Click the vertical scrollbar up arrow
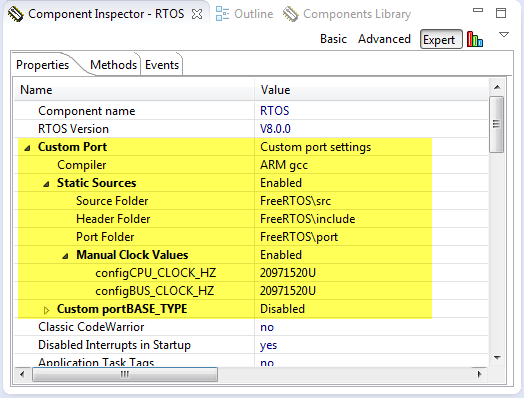This screenshot has height=398, width=524. (x=497, y=88)
